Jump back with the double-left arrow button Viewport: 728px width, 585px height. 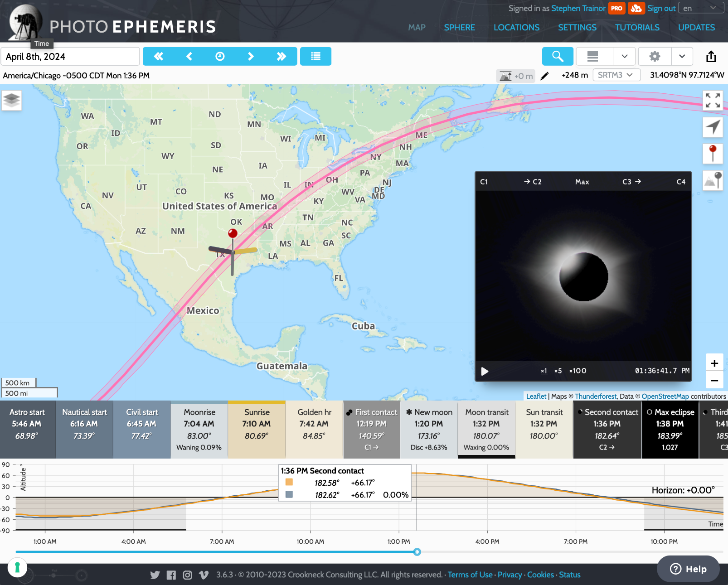(158, 56)
